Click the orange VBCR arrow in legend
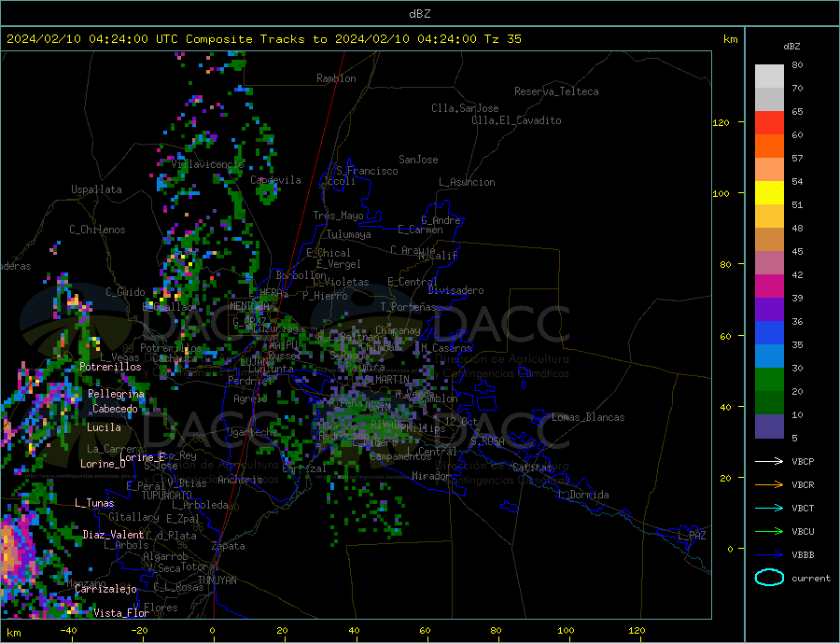 (769, 485)
